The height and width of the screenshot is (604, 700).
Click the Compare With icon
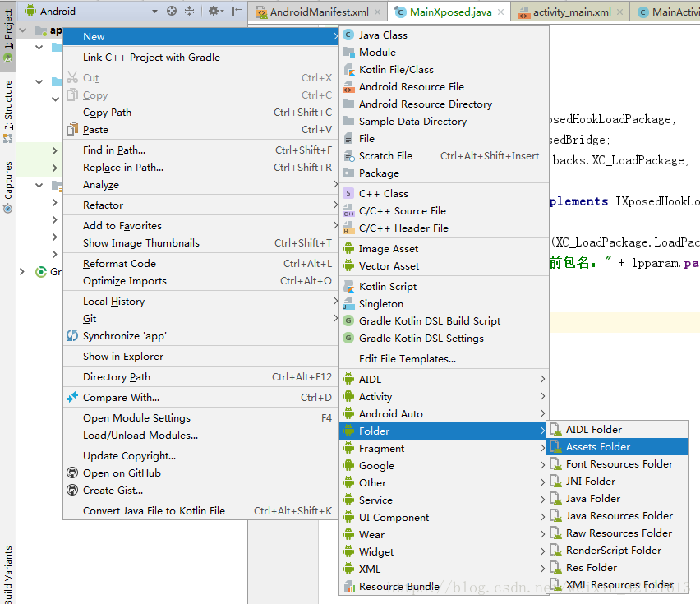point(72,397)
